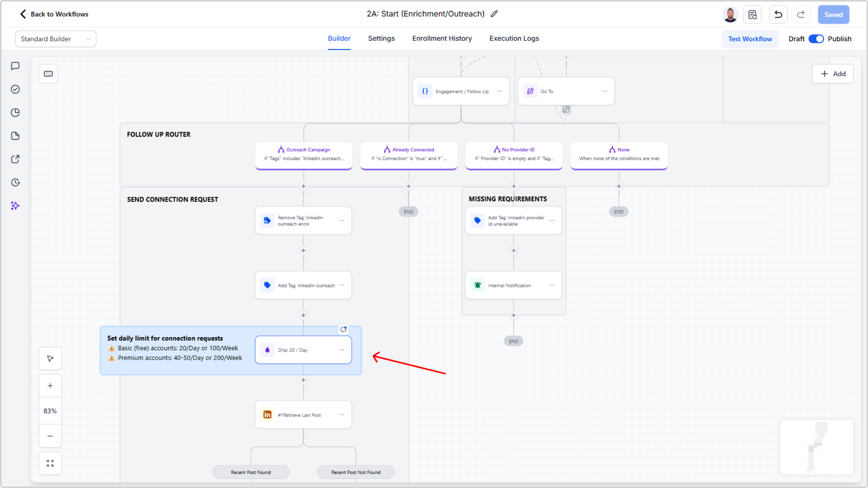Click the zoom in plus button
868x488 pixels.
point(50,386)
